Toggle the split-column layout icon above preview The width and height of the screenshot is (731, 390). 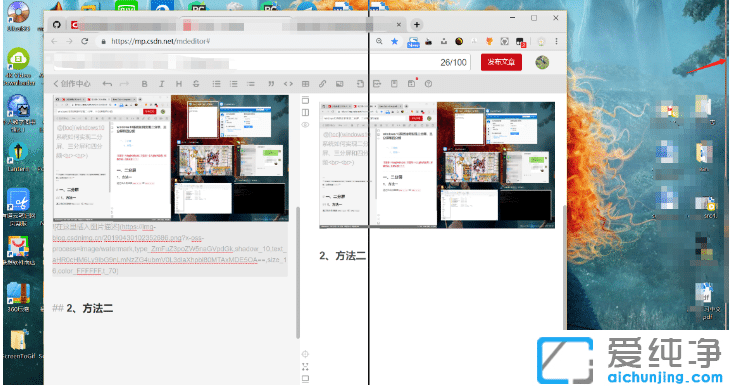click(x=305, y=112)
